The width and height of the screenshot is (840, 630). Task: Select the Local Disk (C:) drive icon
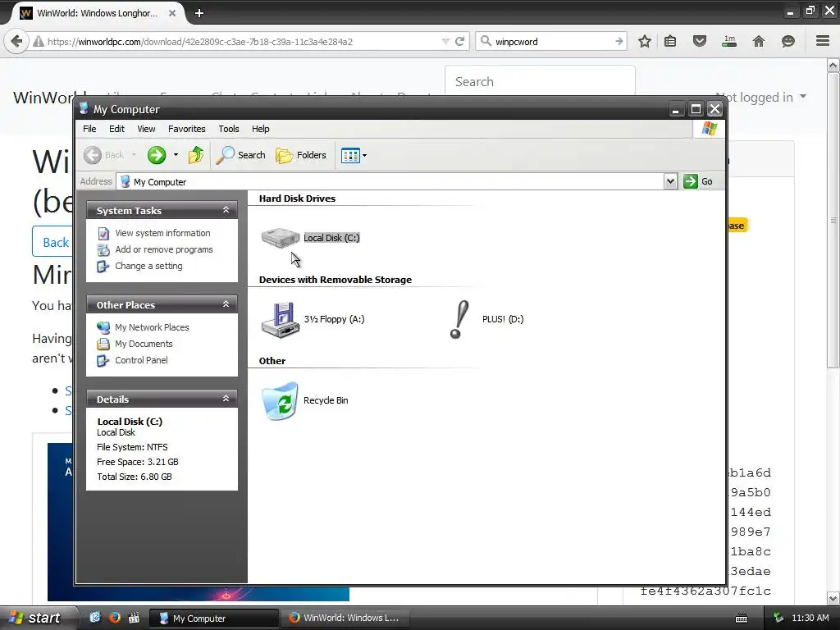[x=281, y=237]
